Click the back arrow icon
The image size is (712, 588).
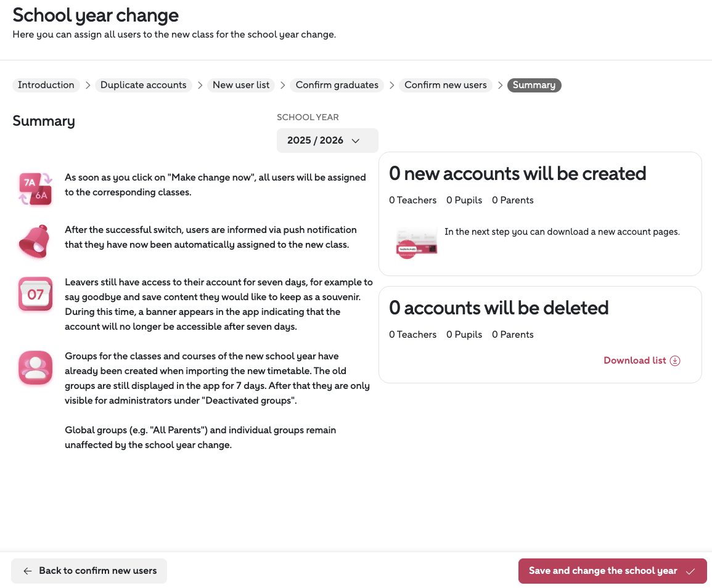[x=28, y=571]
